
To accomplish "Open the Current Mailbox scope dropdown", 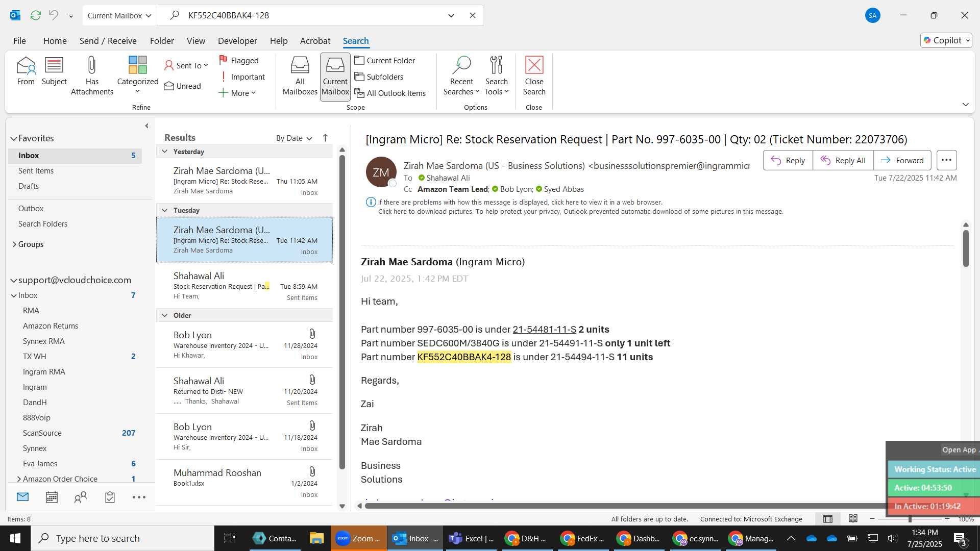I will tap(119, 15).
